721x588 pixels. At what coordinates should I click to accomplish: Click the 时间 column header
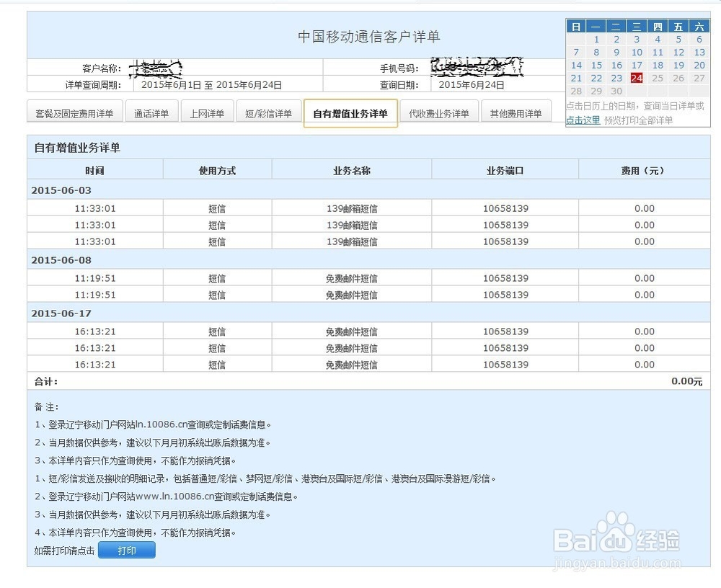(x=94, y=171)
